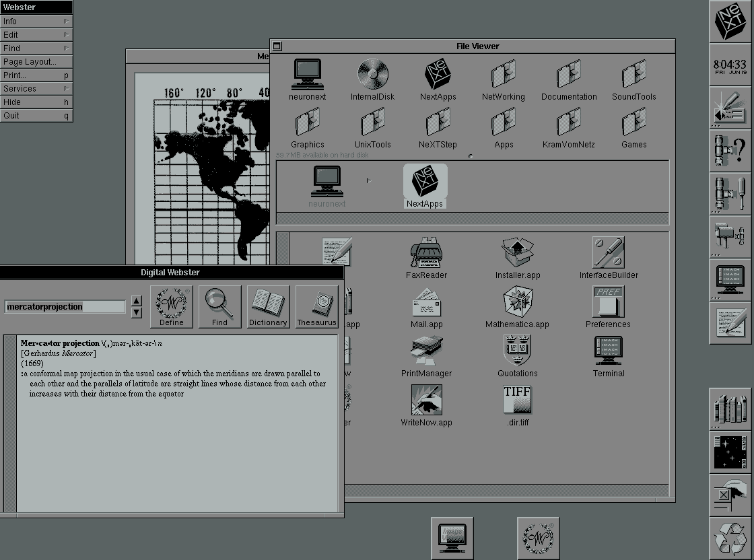Viewport: 754px width, 560px height.
Task: Select the Edit app icon with pencil in File Viewer
Action: point(337,251)
